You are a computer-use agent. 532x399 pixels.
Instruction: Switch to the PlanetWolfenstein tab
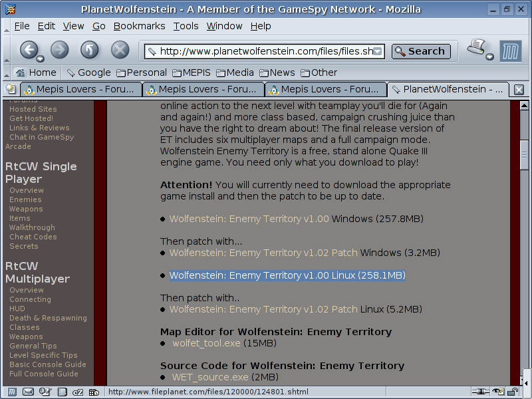point(448,89)
